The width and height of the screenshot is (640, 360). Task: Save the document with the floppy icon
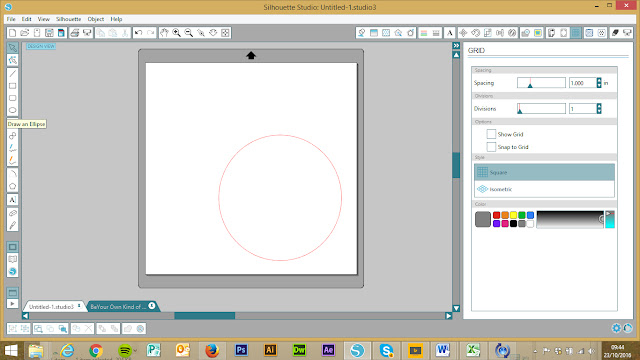click(49, 33)
